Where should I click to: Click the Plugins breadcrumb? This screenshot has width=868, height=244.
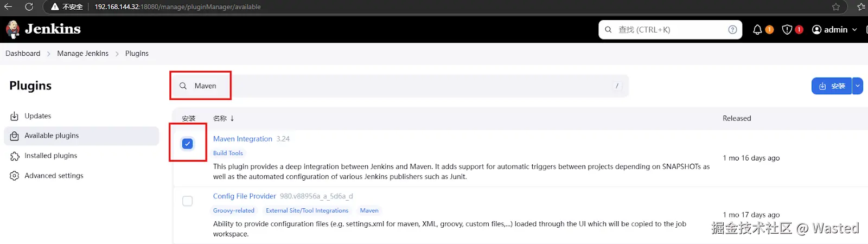coord(137,54)
